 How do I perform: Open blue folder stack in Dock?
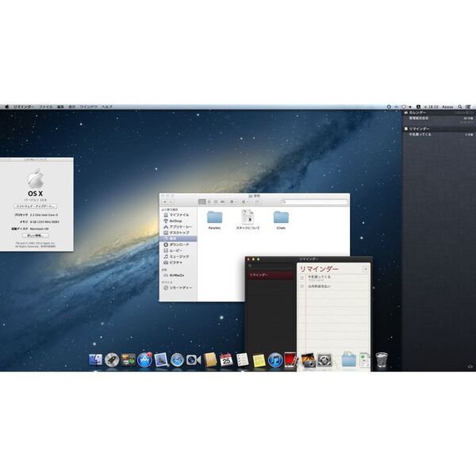point(349,359)
